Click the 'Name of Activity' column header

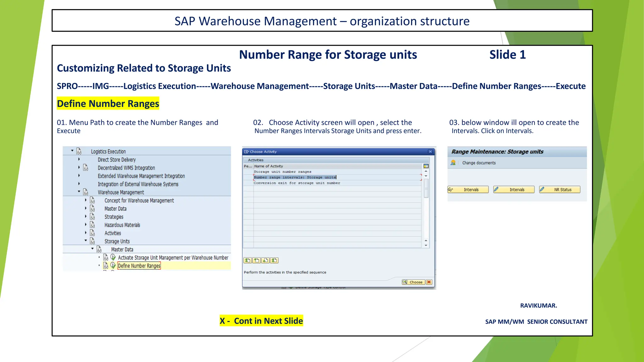point(337,166)
